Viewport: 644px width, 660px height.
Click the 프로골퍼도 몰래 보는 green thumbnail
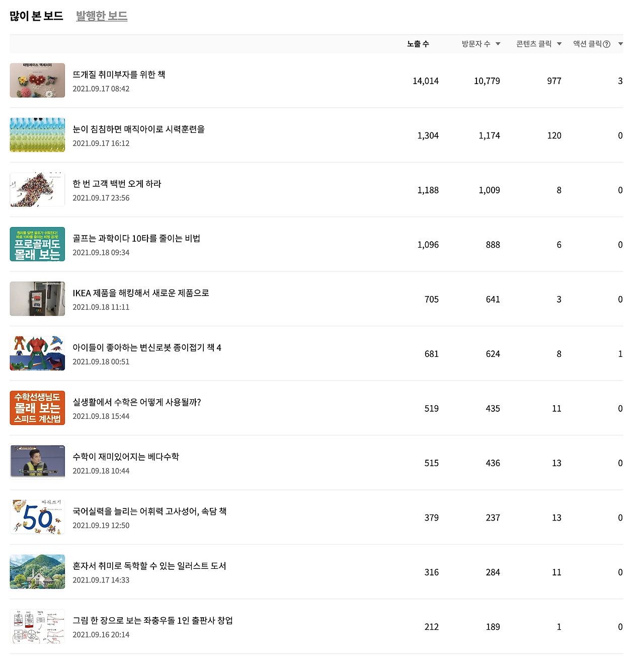(x=37, y=244)
